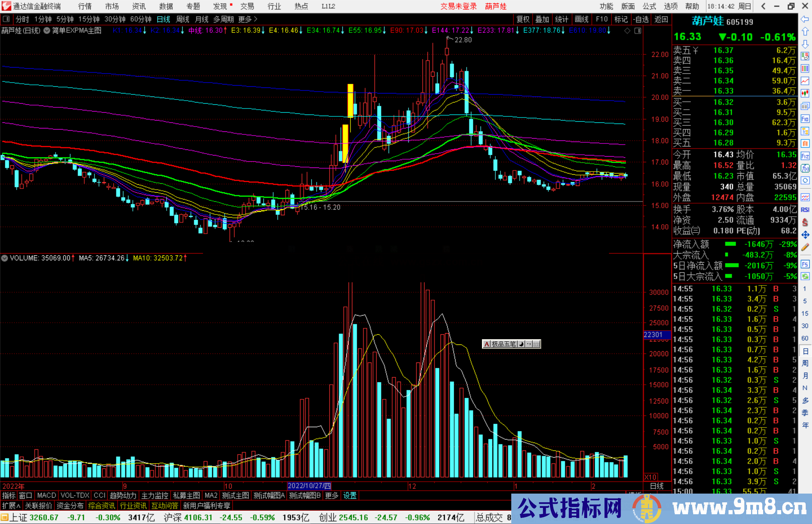The width and height of the screenshot is (812, 524).
Task: Select the 周线 weekly period
Action: pos(182,19)
